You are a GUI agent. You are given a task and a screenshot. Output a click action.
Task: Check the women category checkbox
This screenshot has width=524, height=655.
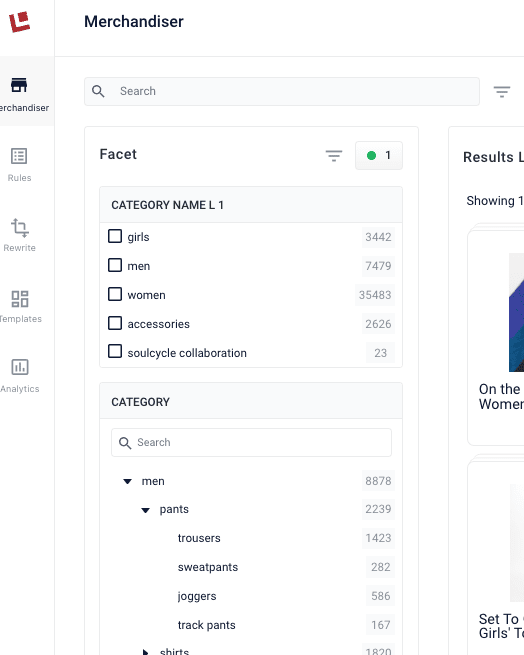pos(115,294)
